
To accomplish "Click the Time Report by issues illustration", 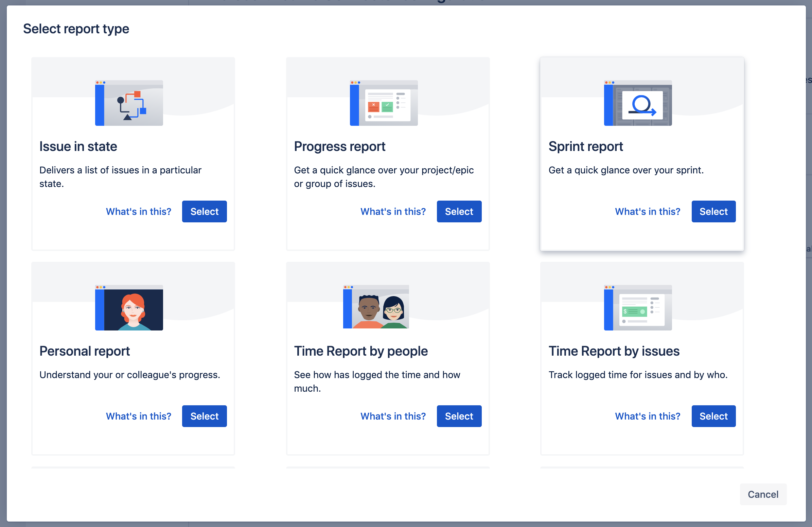I will [638, 308].
